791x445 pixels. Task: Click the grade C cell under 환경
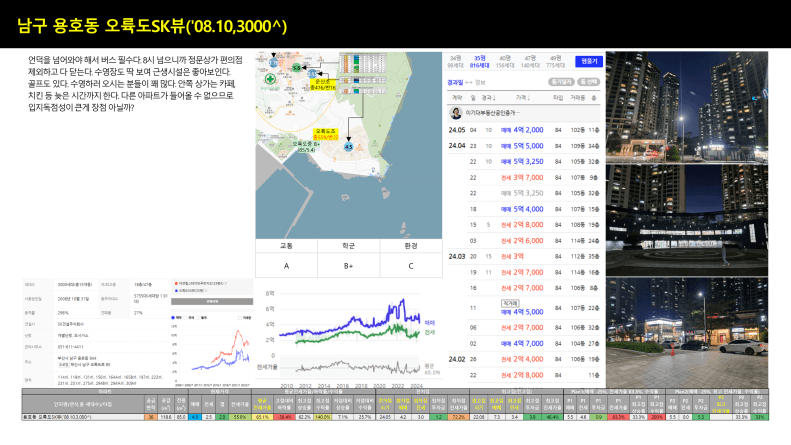coord(411,265)
